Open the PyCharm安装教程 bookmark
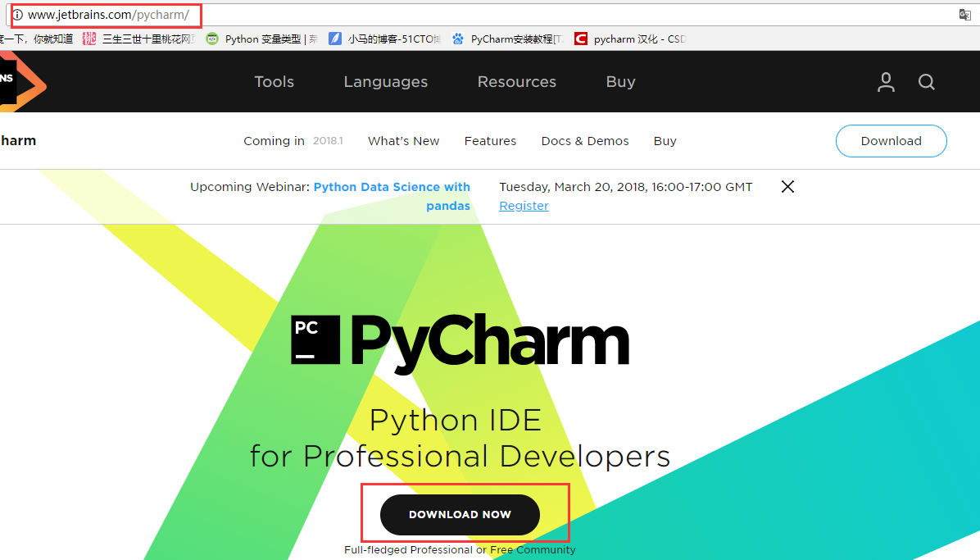Screen dimensions: 980x560 [508, 39]
